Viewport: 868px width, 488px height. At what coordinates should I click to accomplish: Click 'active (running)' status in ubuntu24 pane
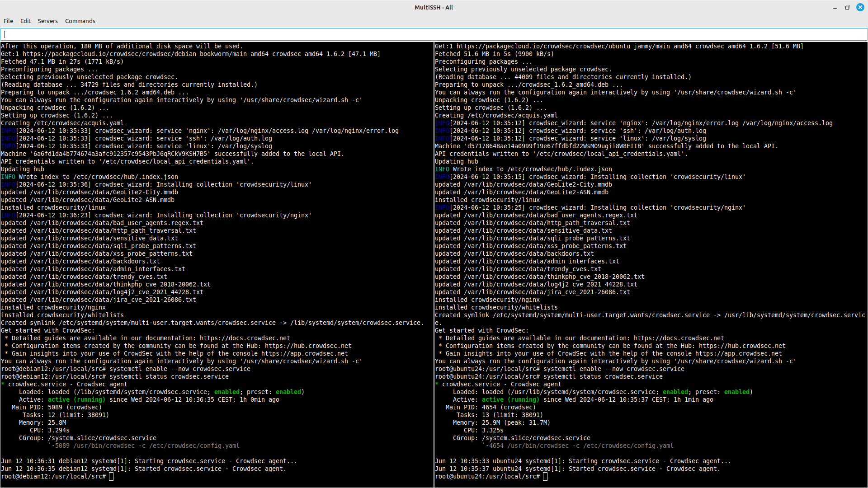[511, 399]
